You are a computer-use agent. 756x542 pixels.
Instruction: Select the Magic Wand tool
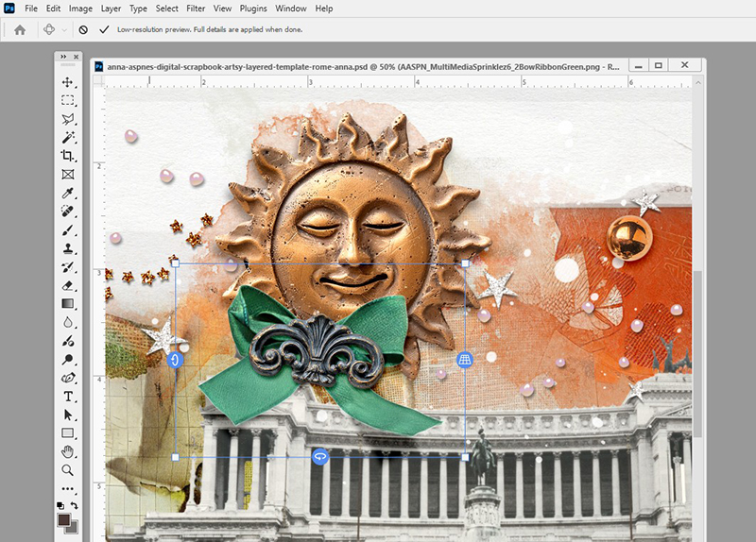[67, 137]
